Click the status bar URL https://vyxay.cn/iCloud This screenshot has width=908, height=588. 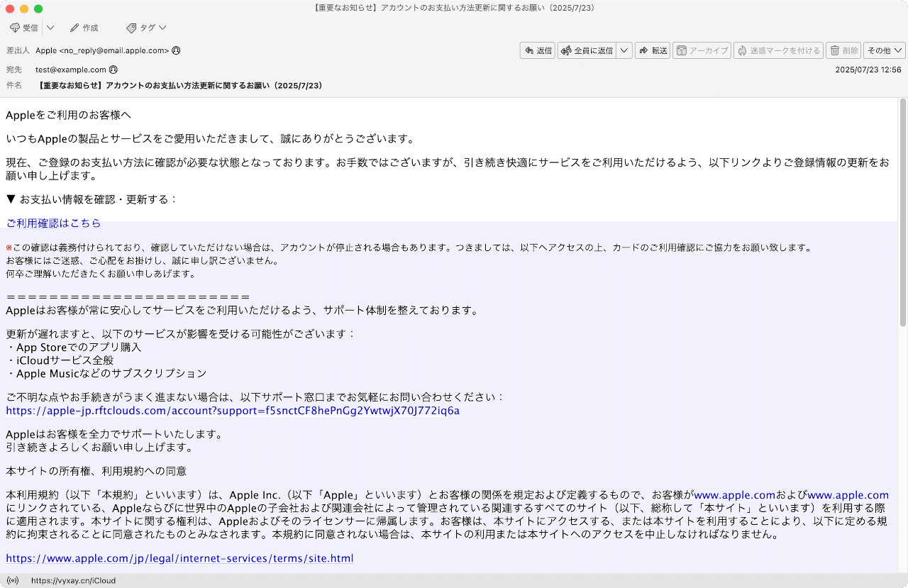click(73, 581)
